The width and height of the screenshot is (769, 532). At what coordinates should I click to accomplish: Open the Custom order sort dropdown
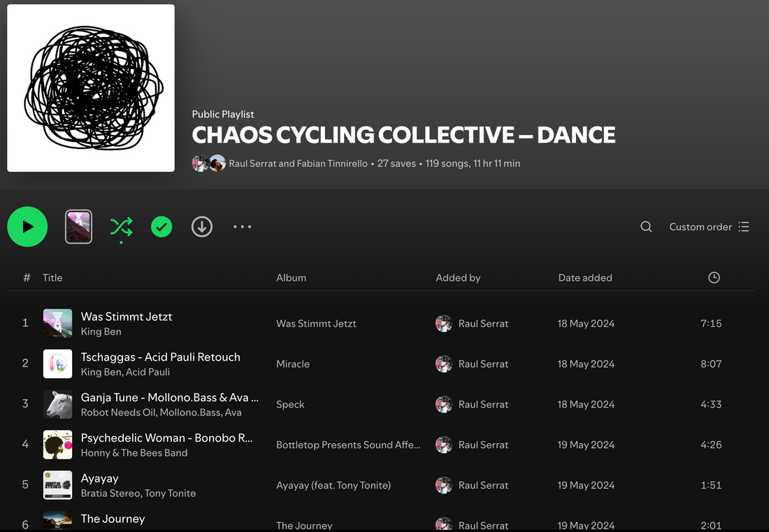click(709, 227)
